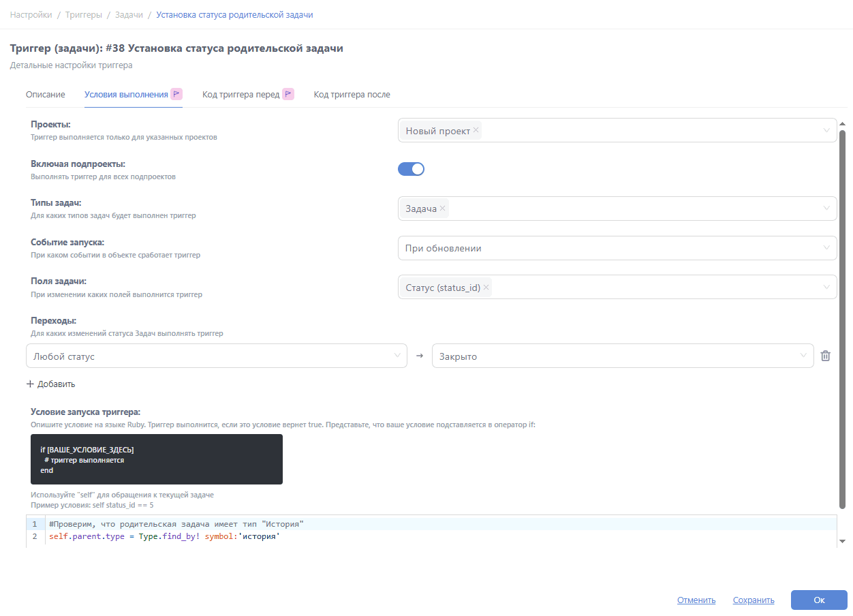Toggle the 'Включая подпроекты' switch
This screenshot has height=616, width=853.
411,169
